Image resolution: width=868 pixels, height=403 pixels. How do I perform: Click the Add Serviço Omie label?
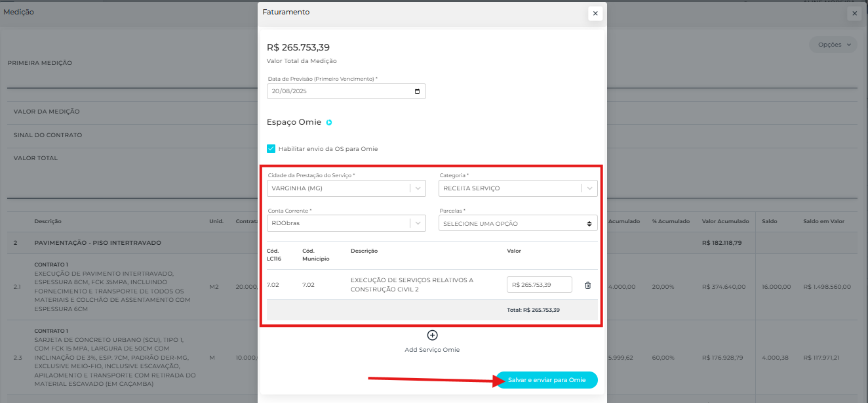coord(432,350)
